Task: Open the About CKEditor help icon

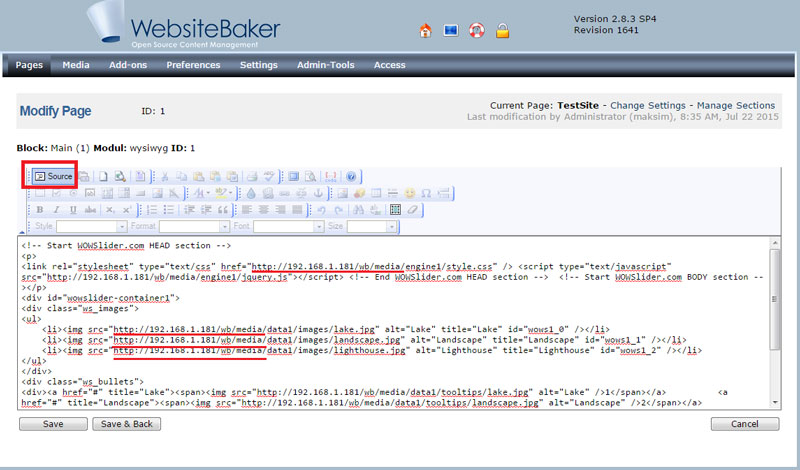Action: (x=351, y=177)
